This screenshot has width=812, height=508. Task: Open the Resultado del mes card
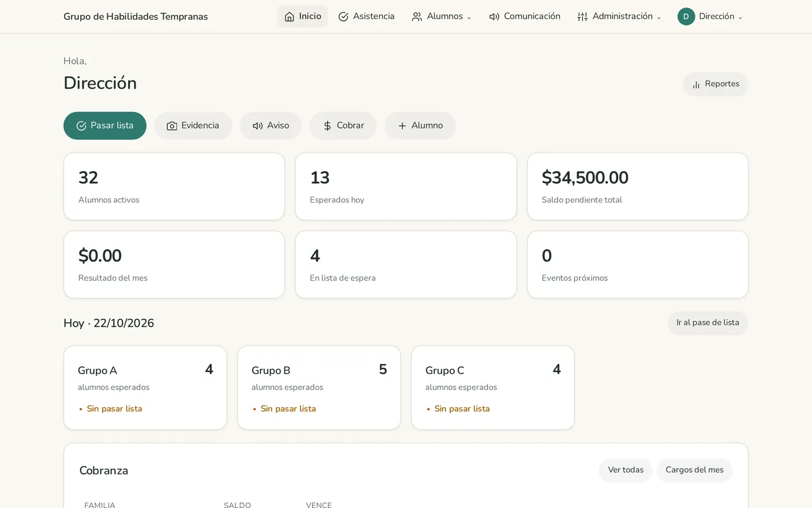click(174, 265)
